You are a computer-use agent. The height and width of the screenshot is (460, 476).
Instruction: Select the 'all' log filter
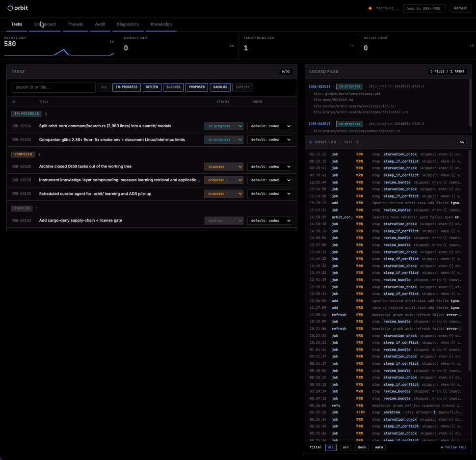331,447
